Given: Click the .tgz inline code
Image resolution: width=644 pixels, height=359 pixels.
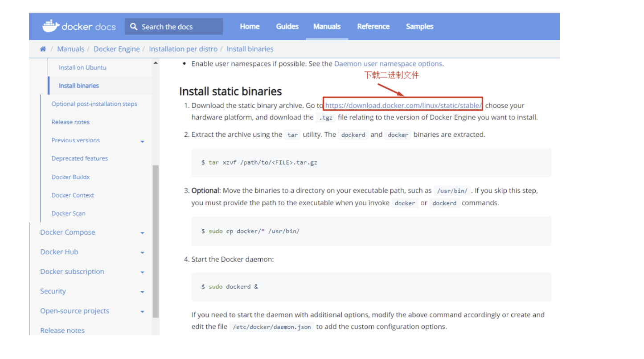Looking at the screenshot, I should [325, 118].
